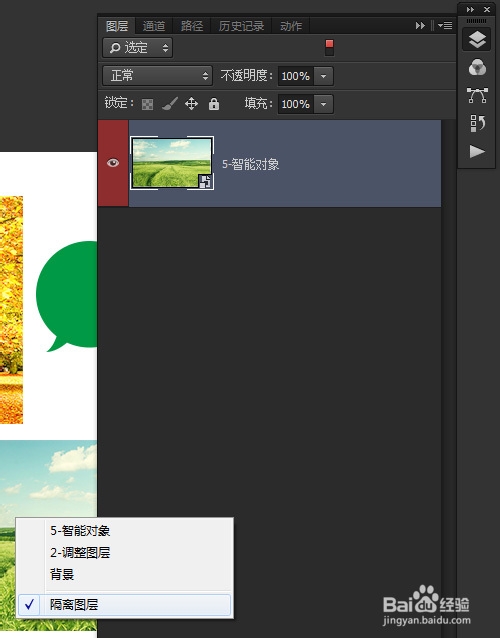Switch to the 历史记录 tab
Viewport: 500px width, 638px height.
(241, 26)
